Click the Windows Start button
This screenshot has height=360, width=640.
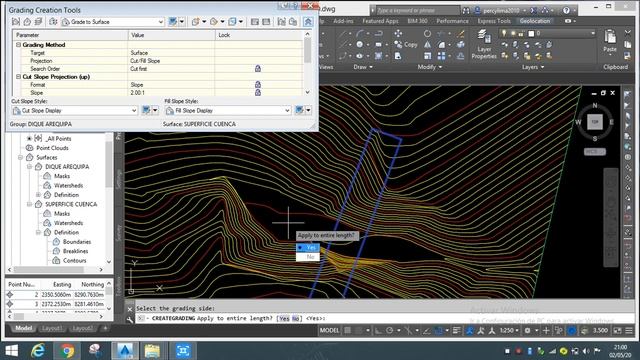(11, 351)
